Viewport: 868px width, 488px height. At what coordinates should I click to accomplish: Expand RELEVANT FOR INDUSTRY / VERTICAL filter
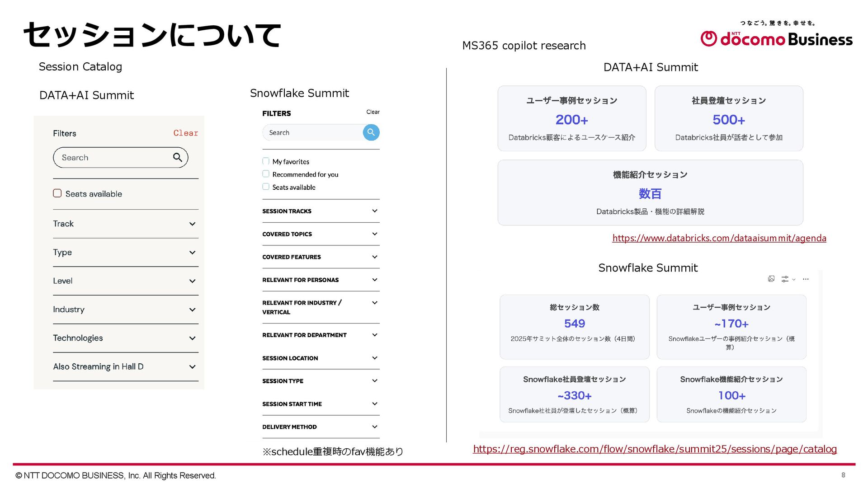[x=321, y=307]
